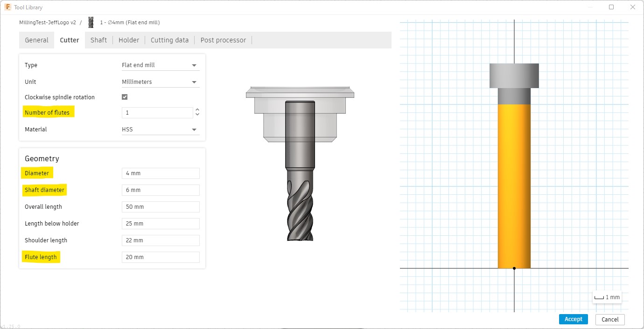Expand the Unit dropdown set to Millimeters
644x329 pixels.
point(160,82)
